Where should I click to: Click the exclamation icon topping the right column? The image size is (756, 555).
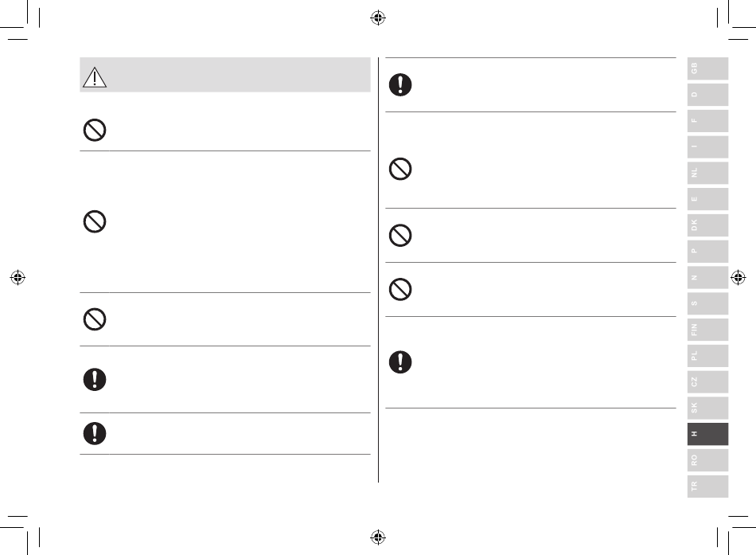[400, 84]
